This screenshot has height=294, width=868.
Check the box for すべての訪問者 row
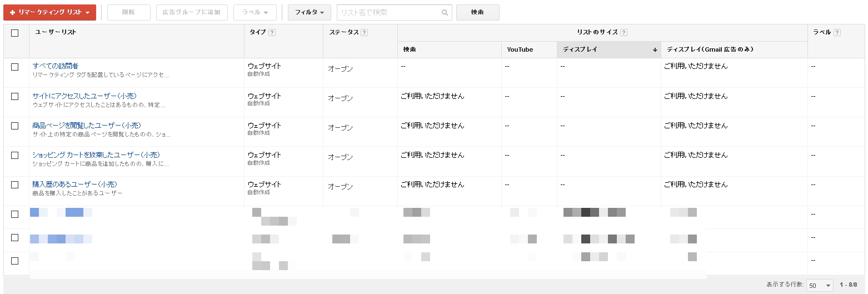(x=15, y=67)
